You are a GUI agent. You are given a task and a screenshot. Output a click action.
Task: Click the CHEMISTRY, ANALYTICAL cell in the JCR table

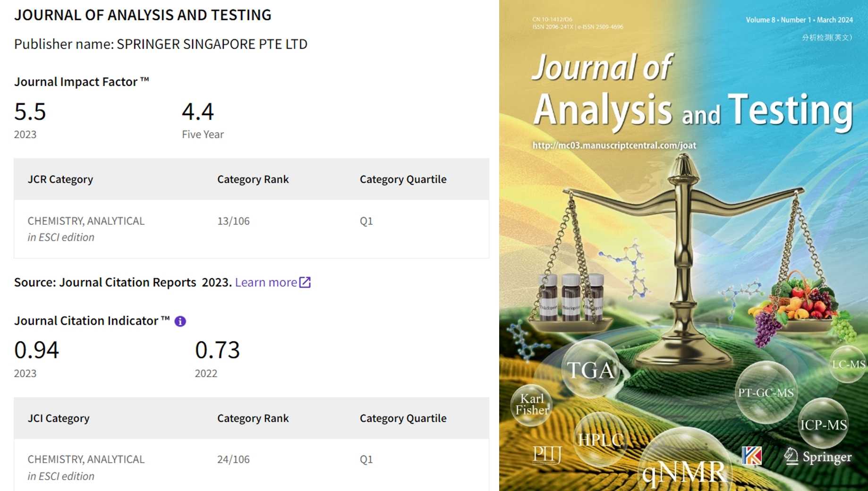pyautogui.click(x=86, y=229)
